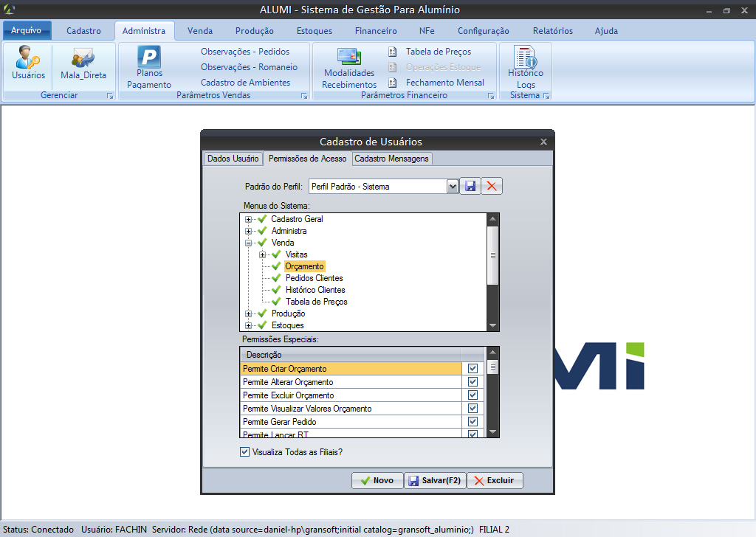Toggle Permite Gerar Pedido checkbox
Screen dimensions: 756x537
pos(473,421)
